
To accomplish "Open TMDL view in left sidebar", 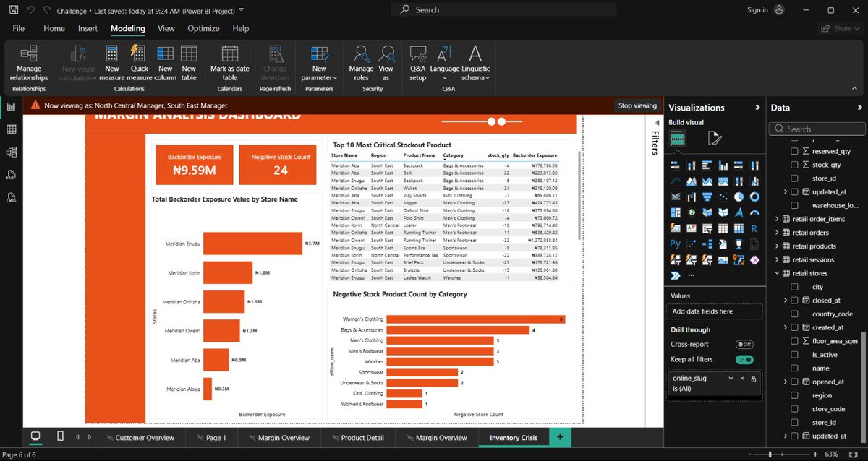I will (11, 197).
